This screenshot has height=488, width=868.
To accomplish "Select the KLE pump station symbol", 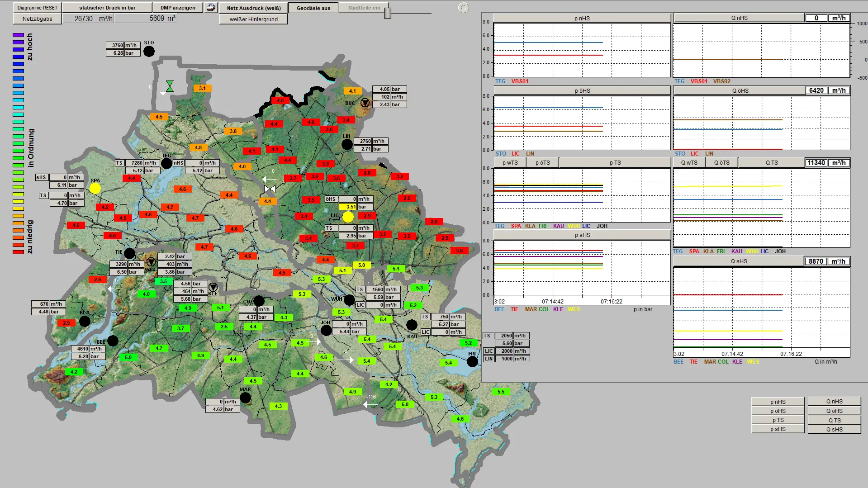I will (213, 287).
